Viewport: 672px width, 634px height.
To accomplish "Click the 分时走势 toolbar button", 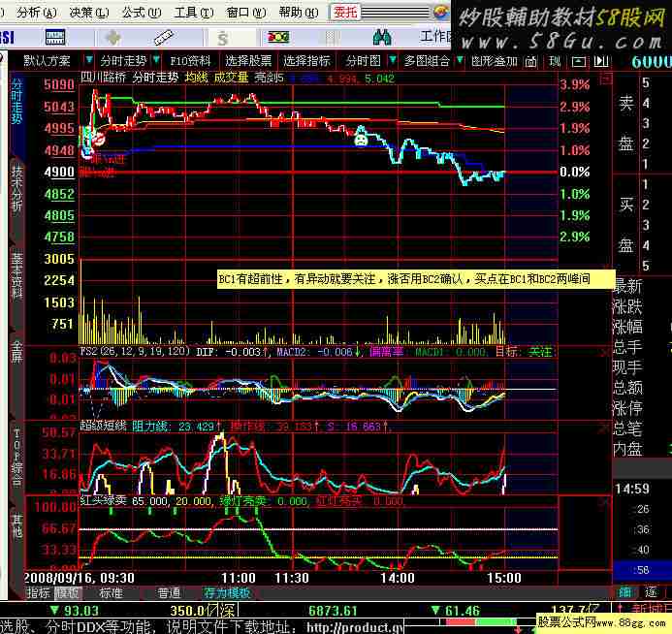I will [x=123, y=61].
